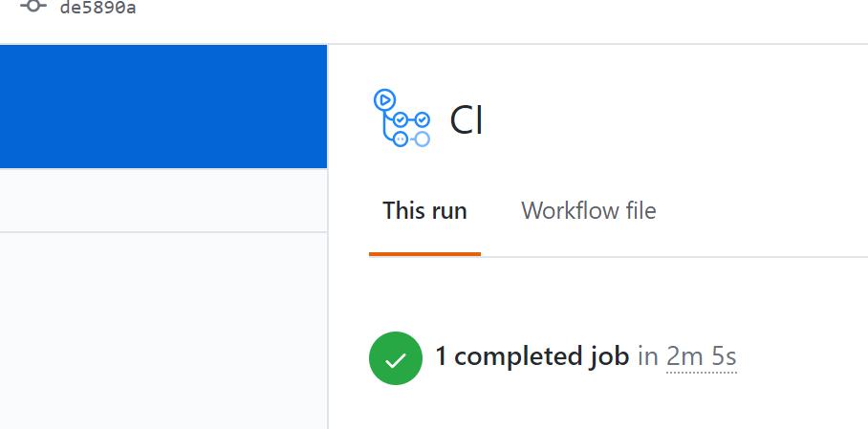Click the 1 completed job text
The height and width of the screenshot is (429, 868).
[532, 356]
